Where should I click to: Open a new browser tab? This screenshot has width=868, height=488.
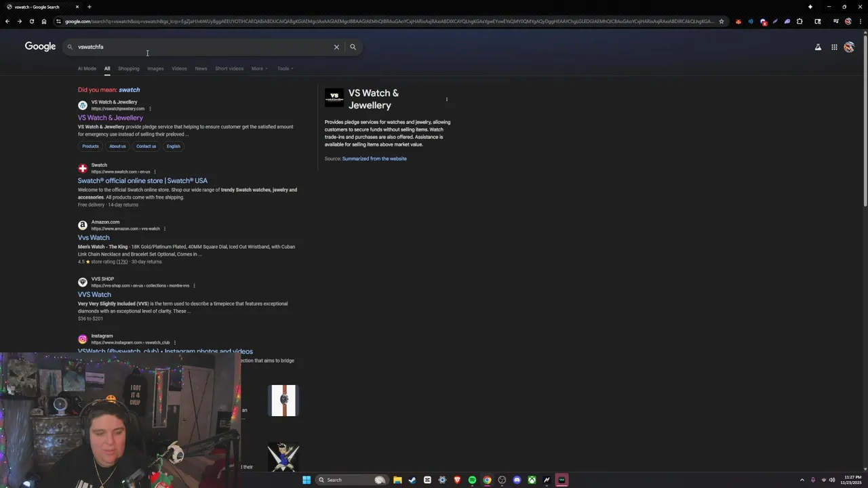click(x=89, y=7)
